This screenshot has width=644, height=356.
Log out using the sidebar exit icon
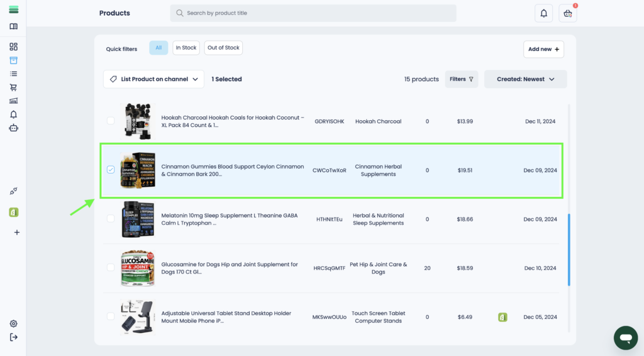(x=13, y=337)
